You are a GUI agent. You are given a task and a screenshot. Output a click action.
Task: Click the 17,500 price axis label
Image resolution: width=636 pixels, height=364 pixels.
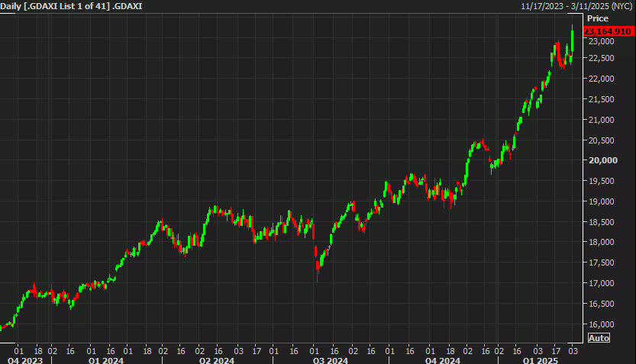(601, 263)
